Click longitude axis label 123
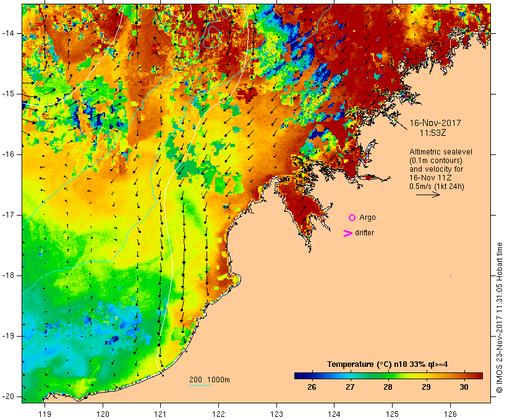The width and height of the screenshot is (507, 420). click(276, 414)
